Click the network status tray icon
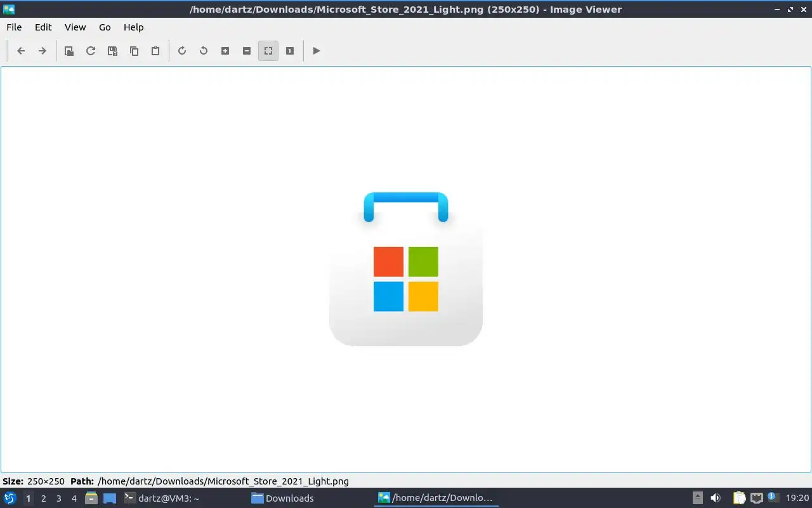 756,498
